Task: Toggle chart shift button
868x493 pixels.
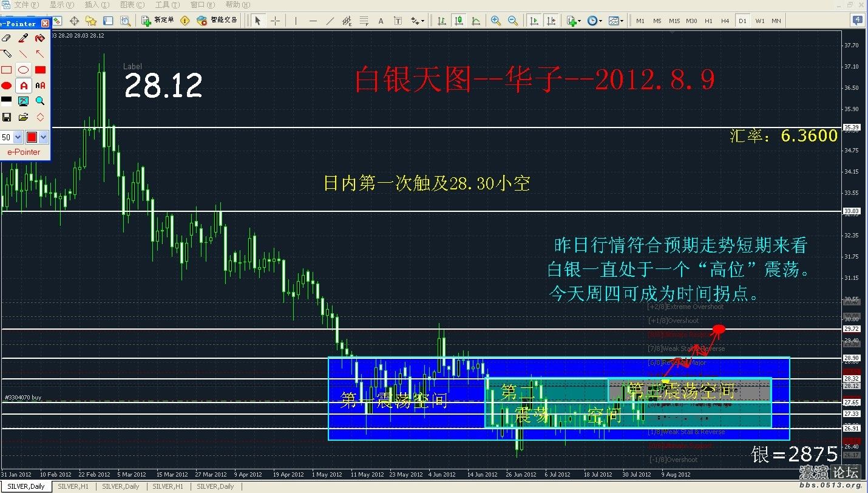Action: [551, 21]
